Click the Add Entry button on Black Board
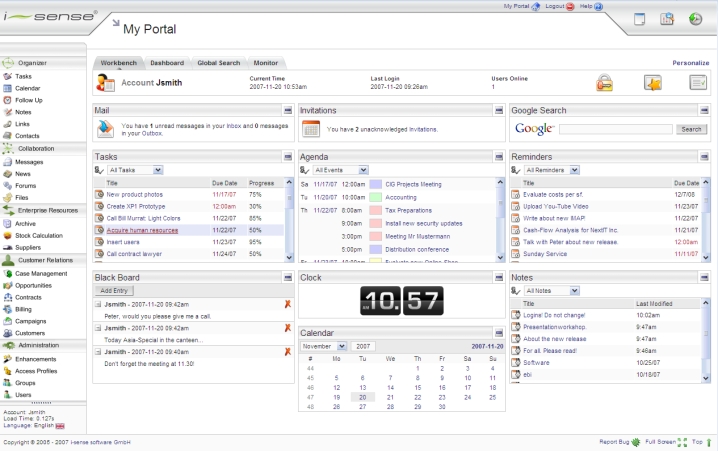Viewport: 718px width, 451px height. coord(113,290)
